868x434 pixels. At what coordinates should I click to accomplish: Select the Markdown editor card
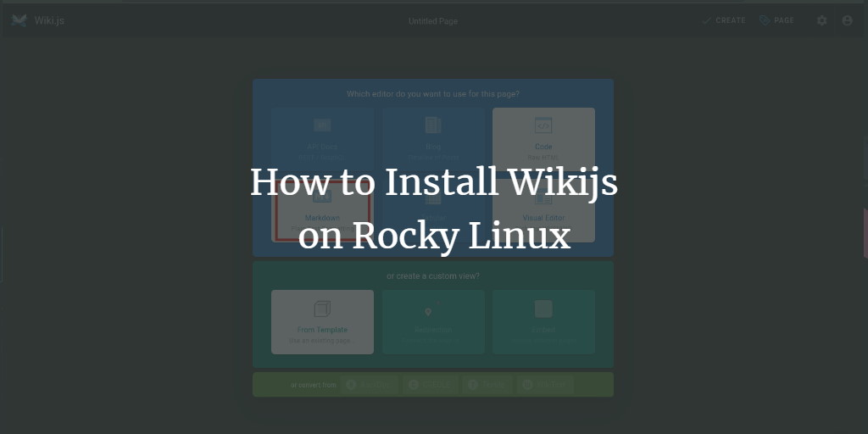(322, 210)
